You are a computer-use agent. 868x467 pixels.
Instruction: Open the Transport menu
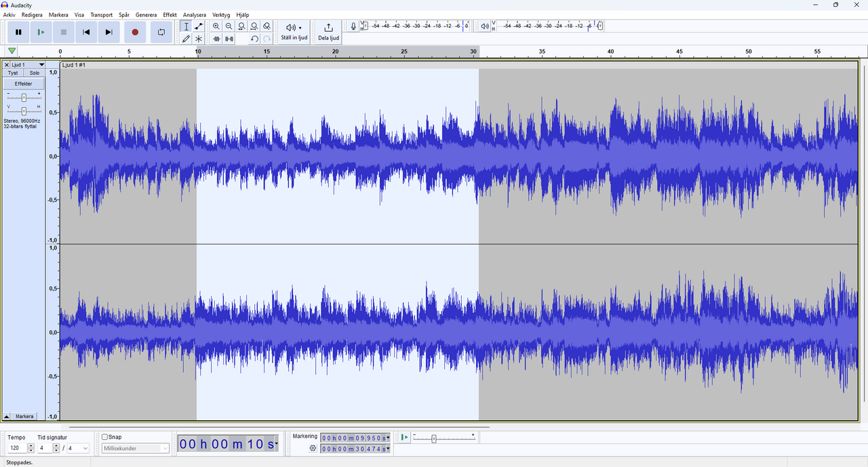click(x=102, y=14)
